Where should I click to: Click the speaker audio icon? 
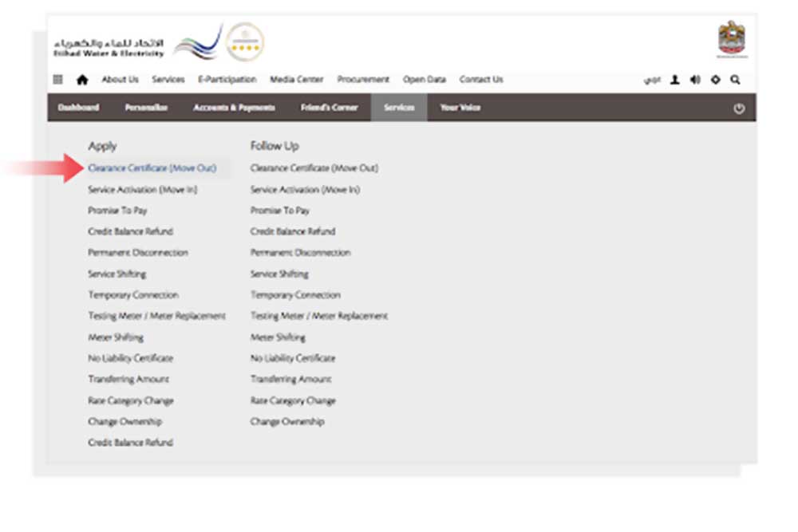point(695,79)
